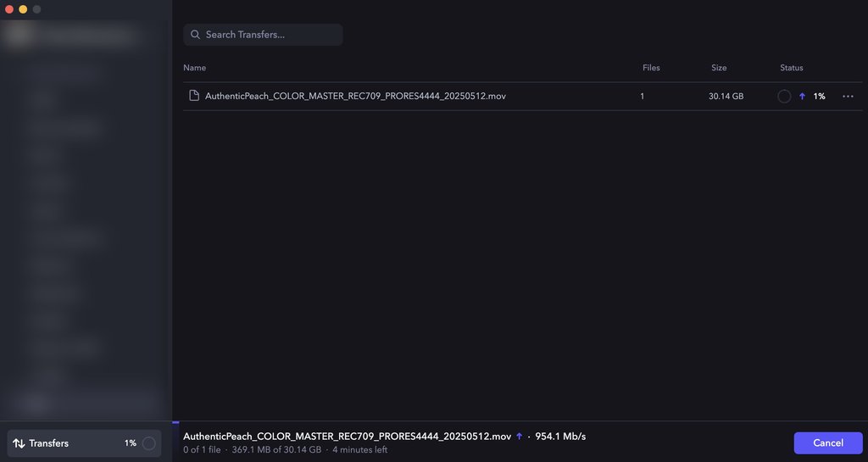Click upload arrow beside bottom bar filename
This screenshot has width=868, height=462.
(519, 437)
